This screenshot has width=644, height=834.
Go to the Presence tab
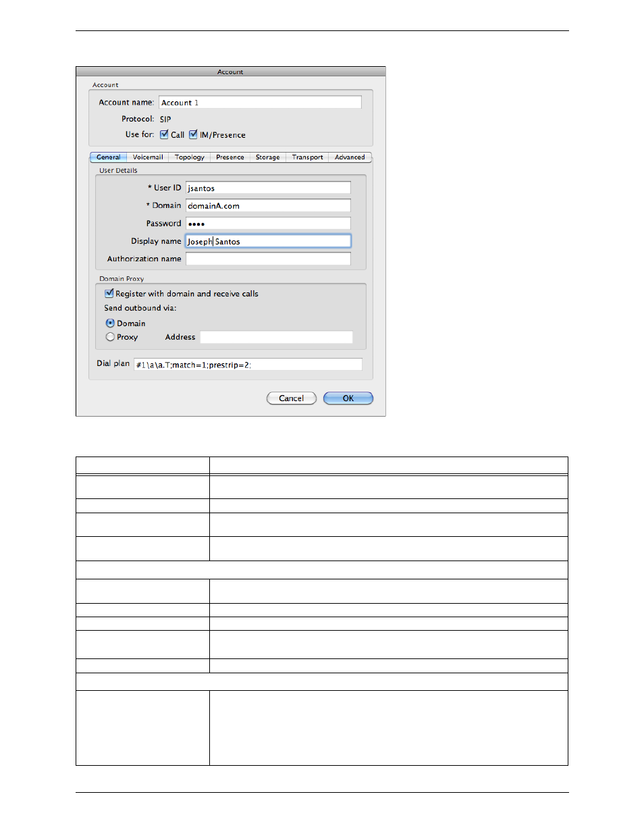point(230,157)
